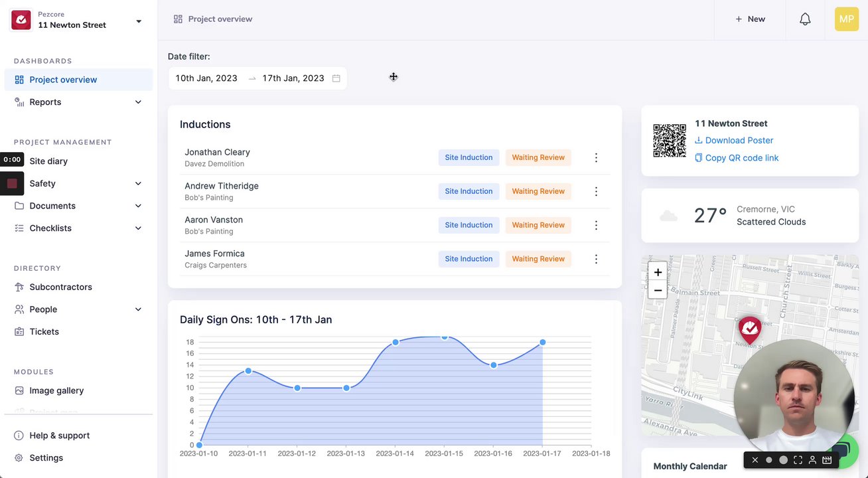868x478 pixels.
Task: Click the New button
Action: pos(750,19)
